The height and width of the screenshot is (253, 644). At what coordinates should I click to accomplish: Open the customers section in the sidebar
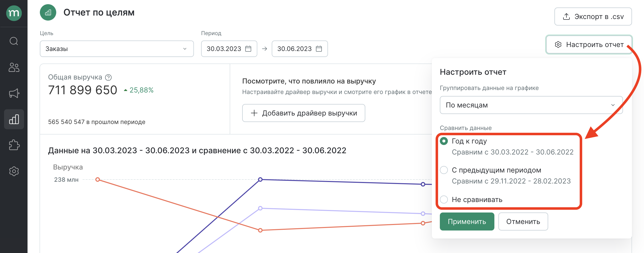tap(14, 67)
